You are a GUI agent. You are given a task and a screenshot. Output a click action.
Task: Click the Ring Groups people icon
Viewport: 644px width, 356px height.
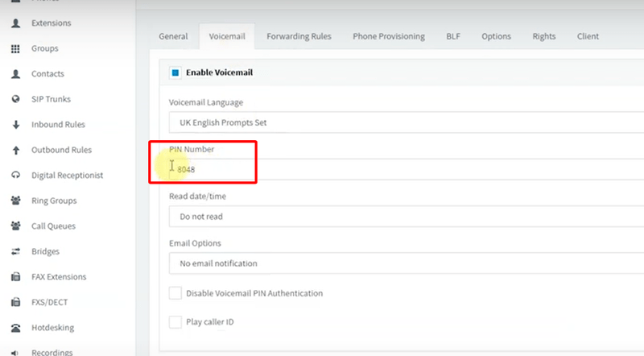[15, 201]
